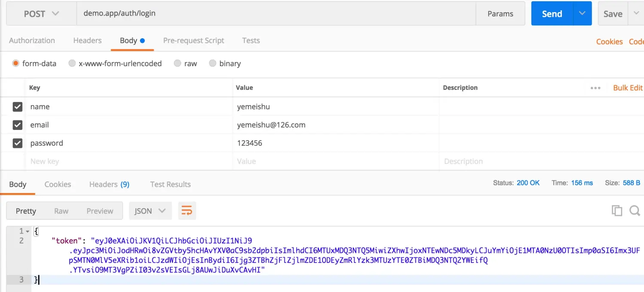The image size is (644, 292).
Task: Click the copy response to clipboard icon
Action: 617,211
